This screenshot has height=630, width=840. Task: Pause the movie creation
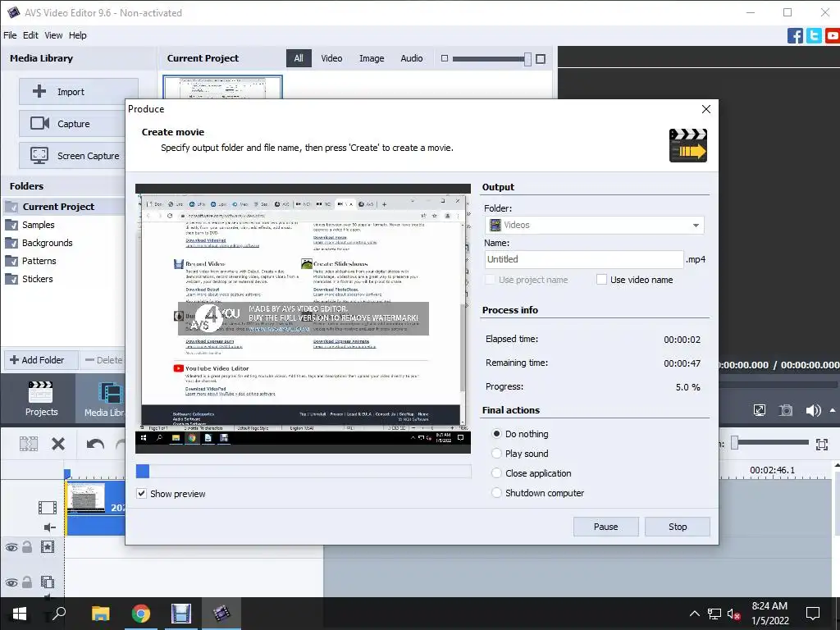click(606, 527)
